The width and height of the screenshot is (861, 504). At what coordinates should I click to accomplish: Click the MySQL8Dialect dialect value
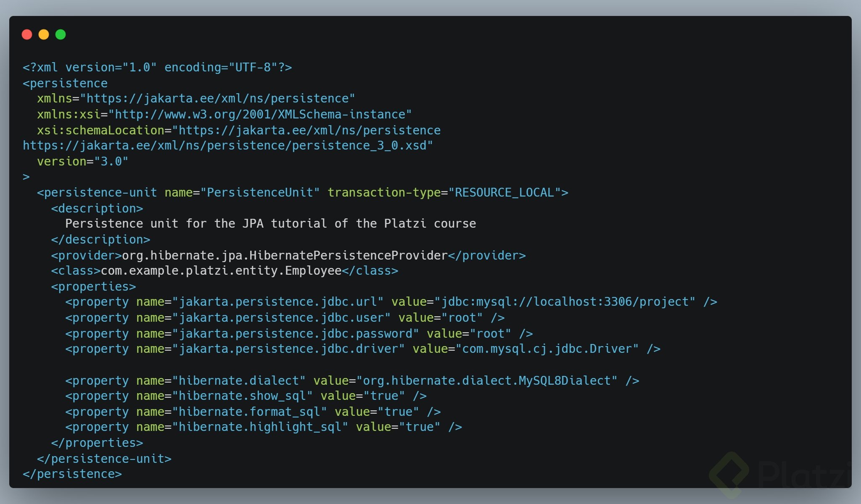click(487, 381)
